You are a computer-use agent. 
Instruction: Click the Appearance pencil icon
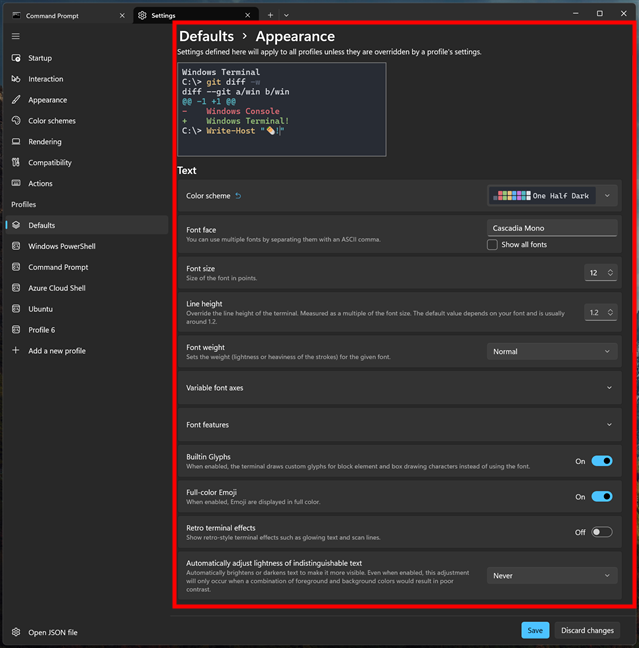pyautogui.click(x=16, y=100)
